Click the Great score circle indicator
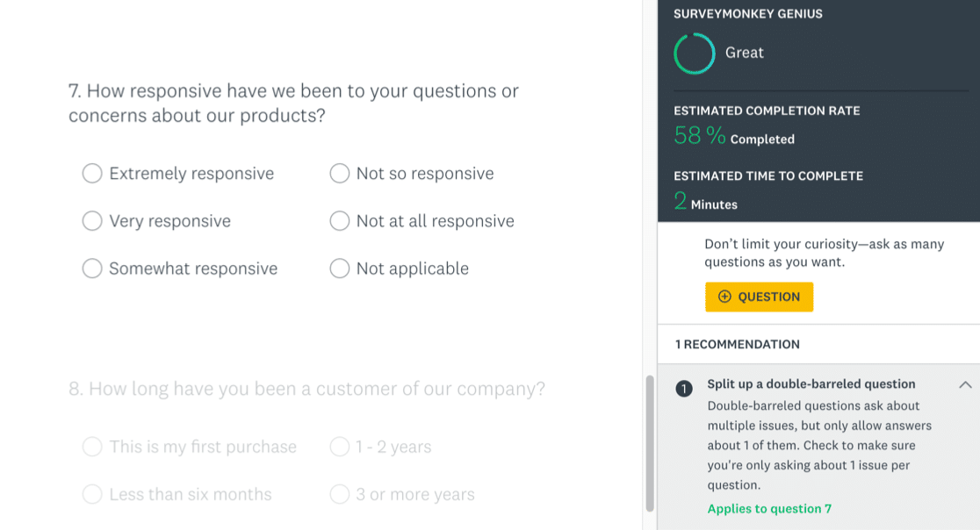 click(695, 54)
